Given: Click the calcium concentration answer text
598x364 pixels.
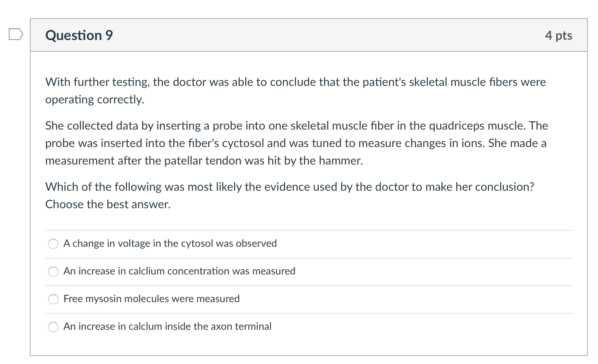Looking at the screenshot, I should [x=179, y=271].
